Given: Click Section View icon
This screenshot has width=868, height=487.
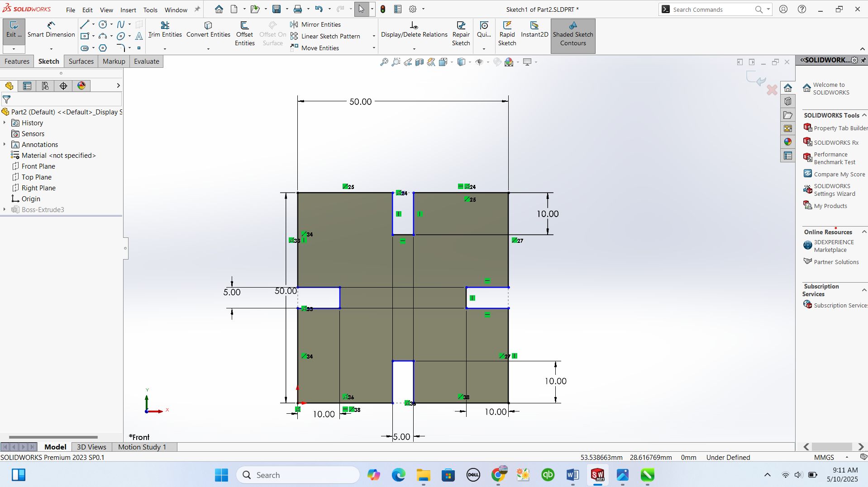Looking at the screenshot, I should 420,62.
